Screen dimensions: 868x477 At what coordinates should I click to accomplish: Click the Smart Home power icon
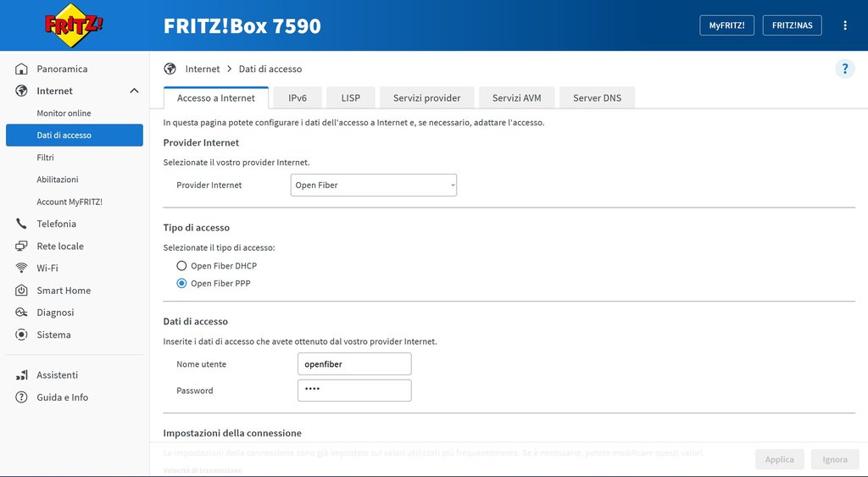point(21,290)
